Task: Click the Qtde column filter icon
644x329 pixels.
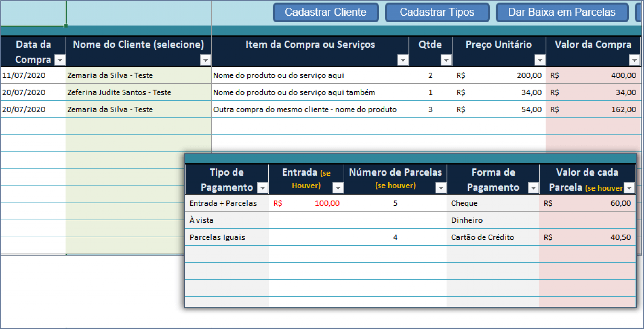Action: click(446, 60)
